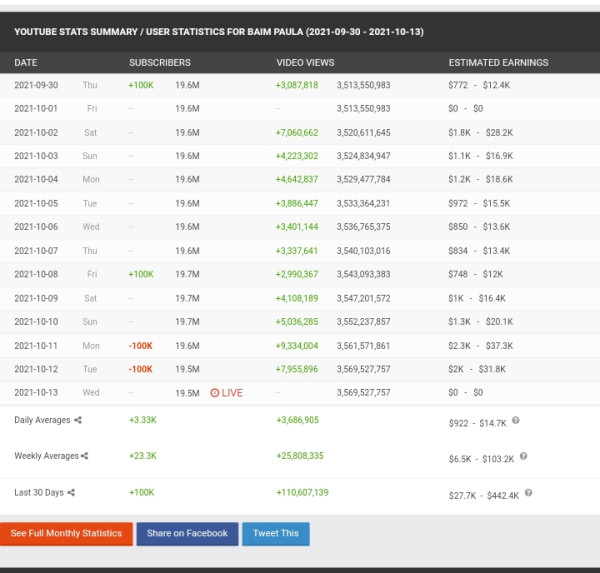The image size is (600, 573).
Task: Select the date 2021-10-01
Action: tap(36, 109)
